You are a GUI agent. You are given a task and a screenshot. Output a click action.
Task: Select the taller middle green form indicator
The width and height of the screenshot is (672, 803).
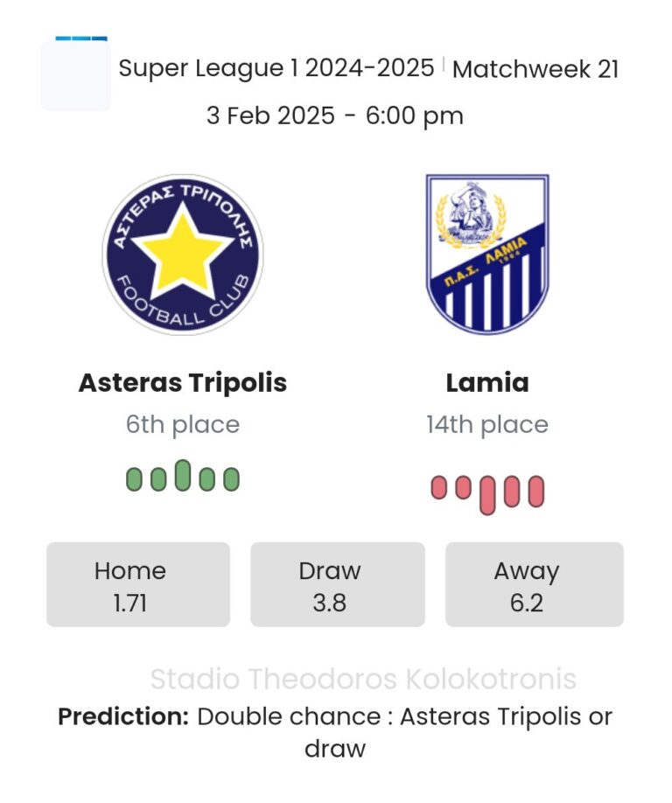tap(182, 475)
